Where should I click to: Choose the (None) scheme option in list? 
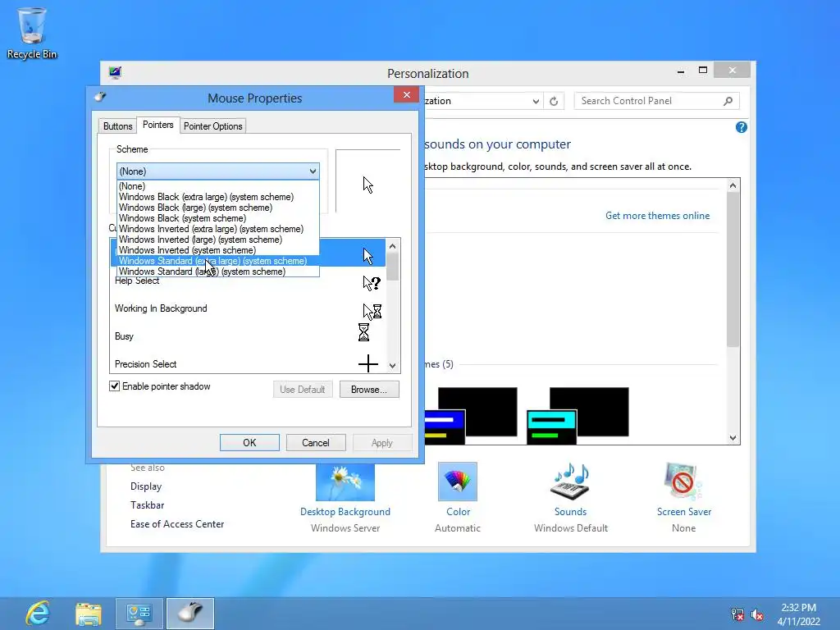pos(217,186)
